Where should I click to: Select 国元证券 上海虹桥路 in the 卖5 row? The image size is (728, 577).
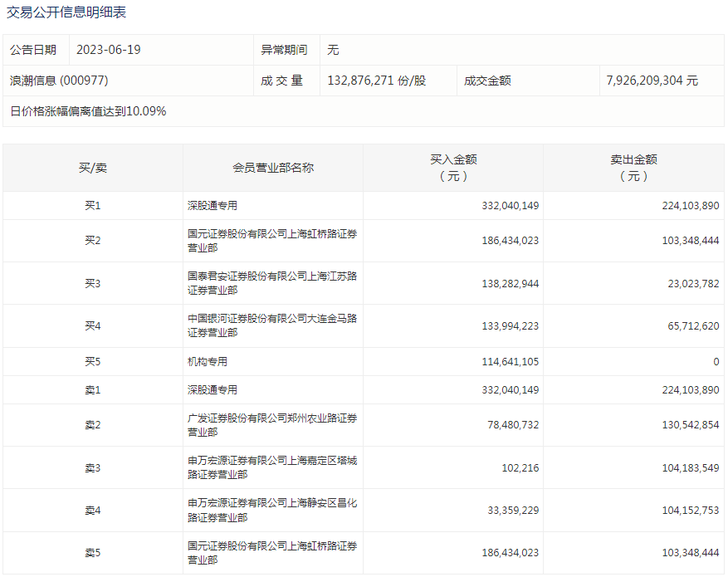272,553
